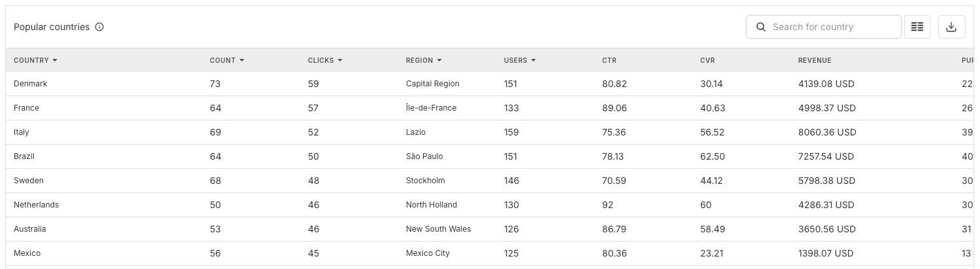Select Brazil in the country list
980x269 pixels.
coord(24,156)
